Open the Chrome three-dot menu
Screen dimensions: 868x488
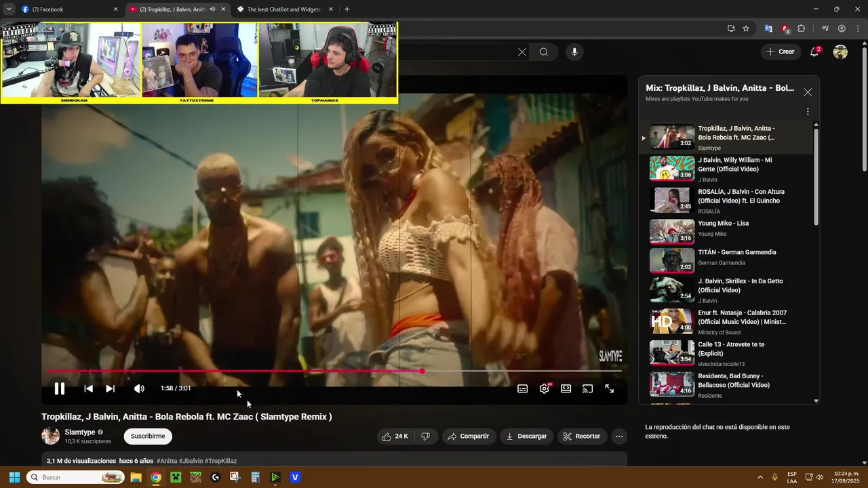[857, 28]
